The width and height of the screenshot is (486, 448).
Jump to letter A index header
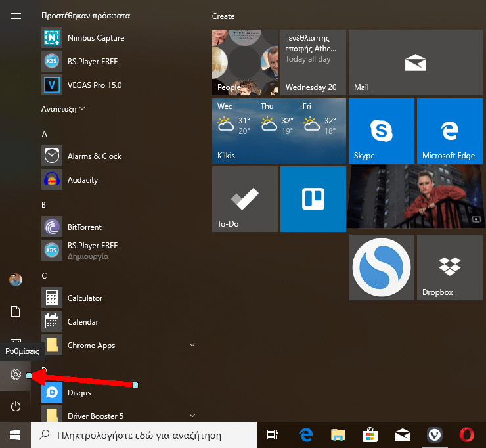[x=45, y=134]
